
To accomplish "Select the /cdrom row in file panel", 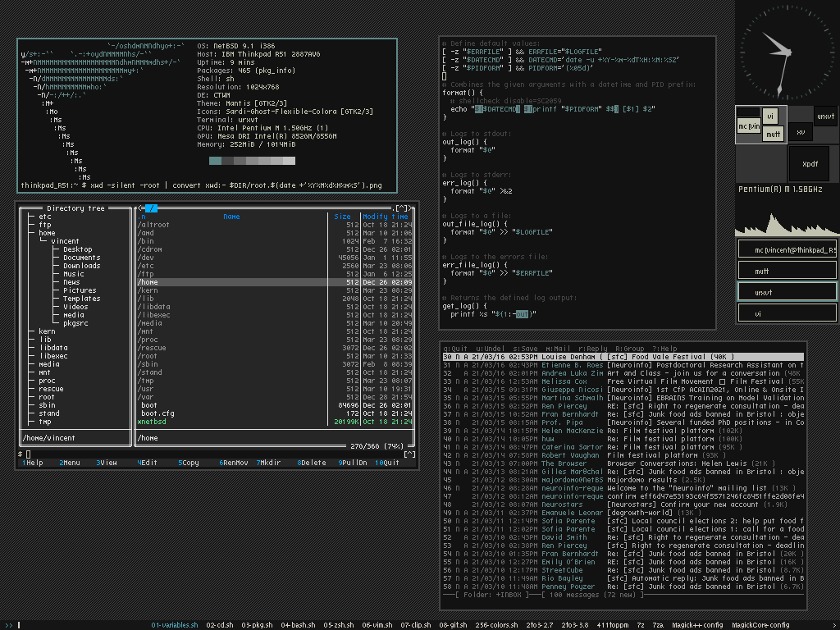I will (x=275, y=249).
